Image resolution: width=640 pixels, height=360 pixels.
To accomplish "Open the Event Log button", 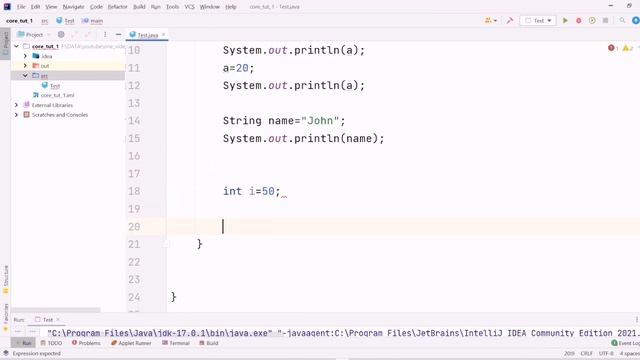I will [x=625, y=343].
